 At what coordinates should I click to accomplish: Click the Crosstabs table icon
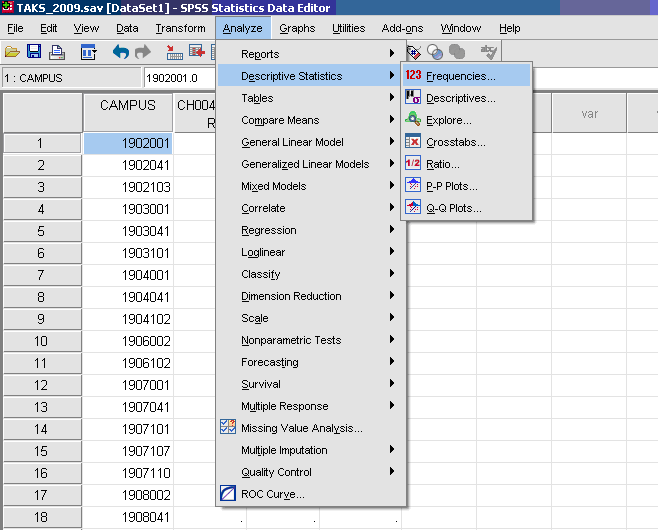tap(413, 141)
